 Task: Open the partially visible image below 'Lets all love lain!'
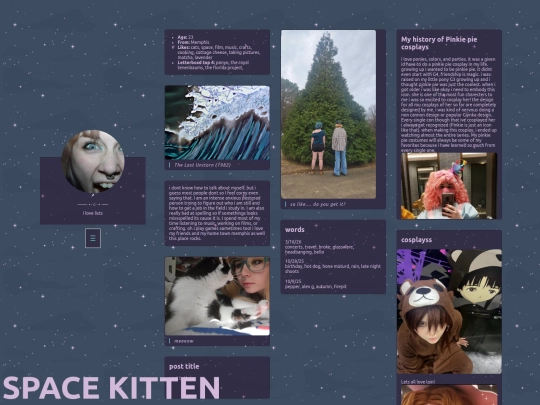[449, 395]
